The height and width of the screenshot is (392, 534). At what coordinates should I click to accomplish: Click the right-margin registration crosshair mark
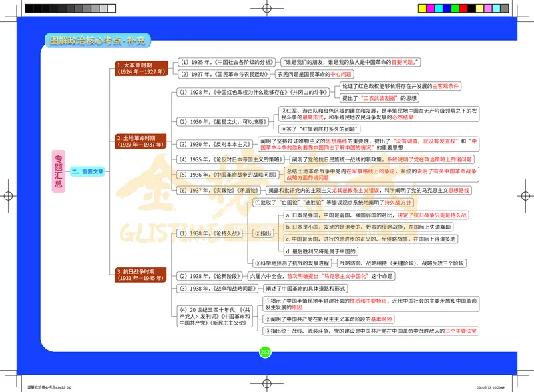pos(525,196)
